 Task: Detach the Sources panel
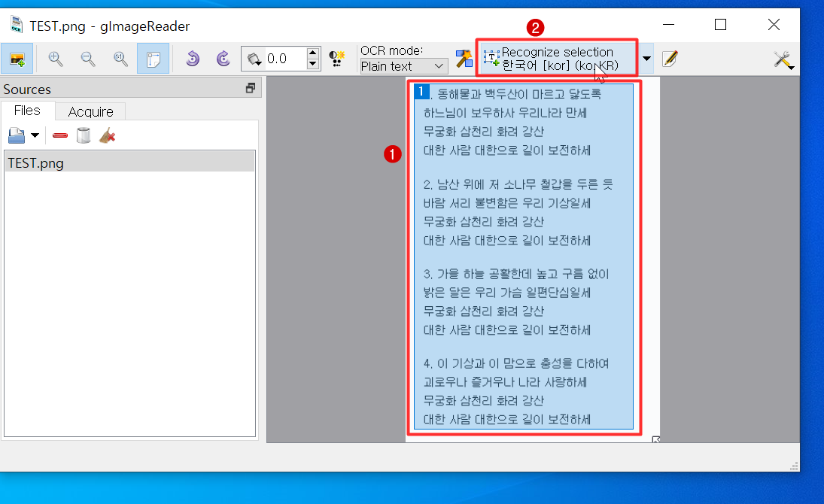tap(250, 88)
